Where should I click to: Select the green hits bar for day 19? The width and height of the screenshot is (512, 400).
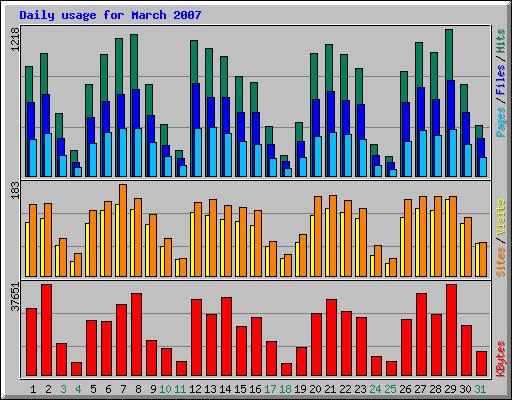point(299,132)
